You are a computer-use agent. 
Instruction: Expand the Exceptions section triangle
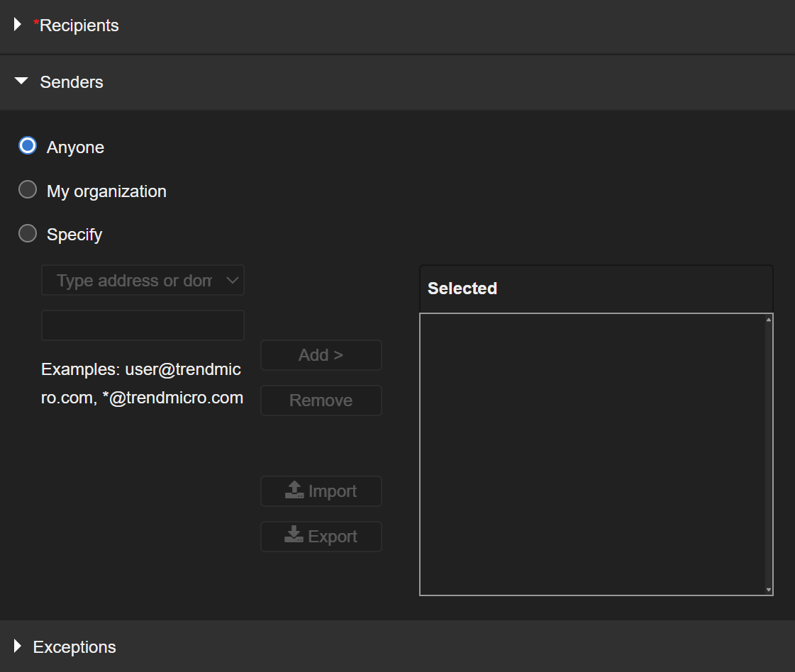tap(18, 646)
